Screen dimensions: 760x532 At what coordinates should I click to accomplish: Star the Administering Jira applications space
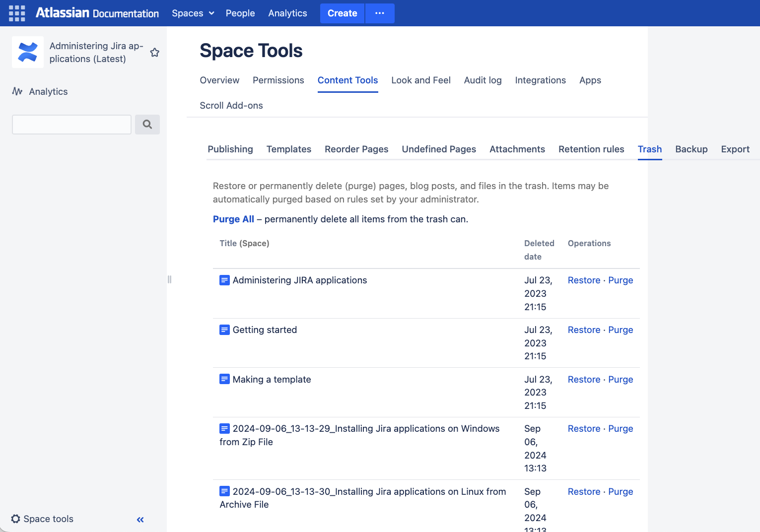pos(154,52)
